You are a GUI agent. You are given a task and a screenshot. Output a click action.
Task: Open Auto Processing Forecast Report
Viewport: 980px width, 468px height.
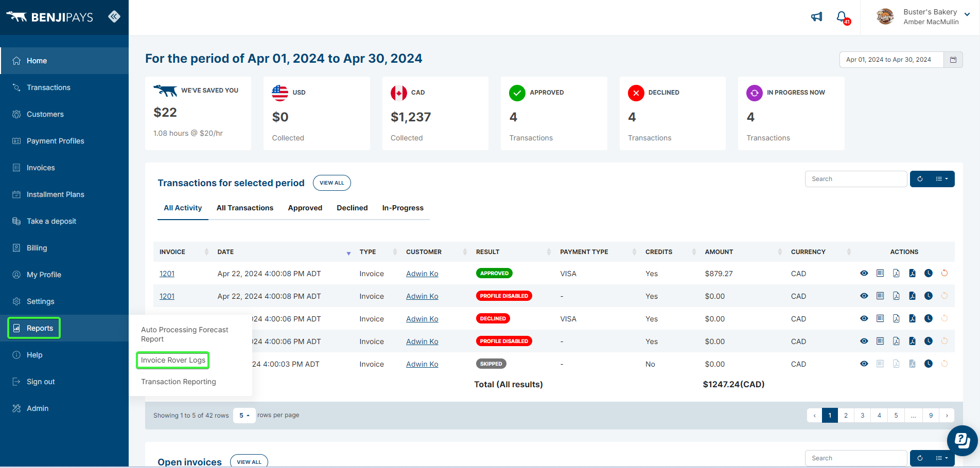pyautogui.click(x=185, y=334)
